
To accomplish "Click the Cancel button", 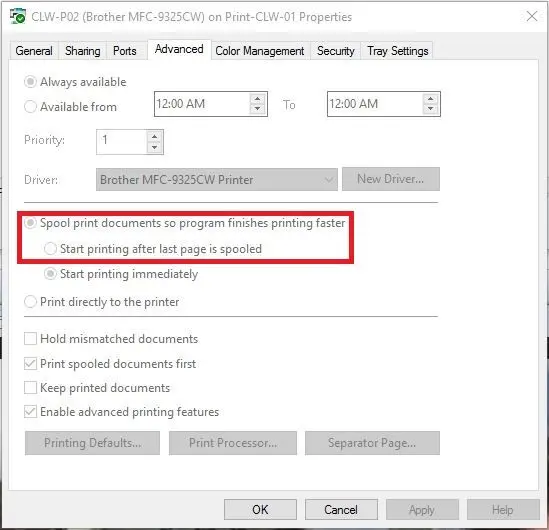I will pos(341,509).
